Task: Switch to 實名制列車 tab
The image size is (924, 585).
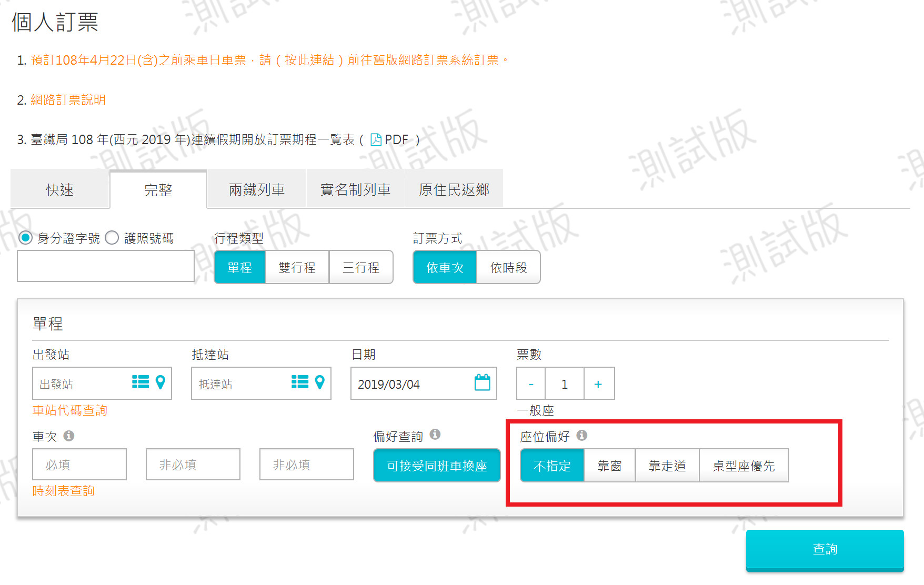Action: coord(355,189)
